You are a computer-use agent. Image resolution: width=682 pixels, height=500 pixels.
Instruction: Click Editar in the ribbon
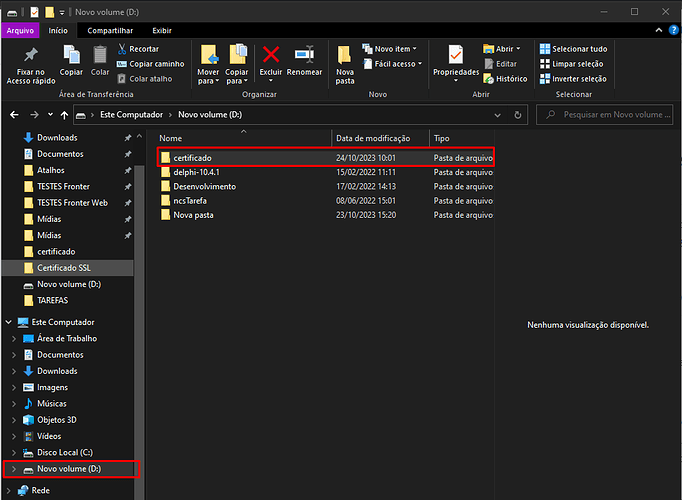pos(501,64)
